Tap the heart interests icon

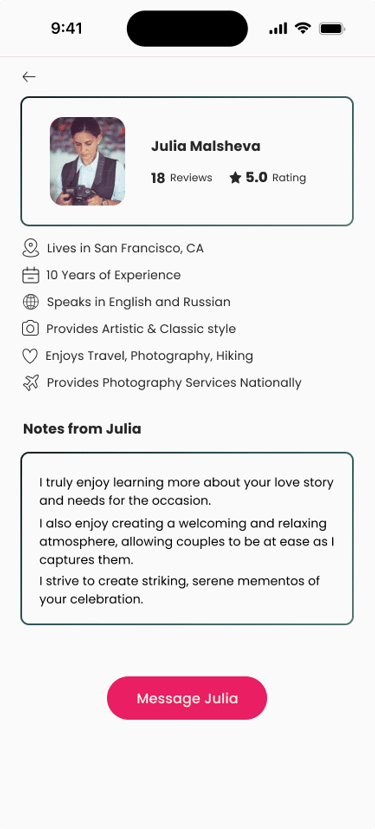tap(30, 356)
